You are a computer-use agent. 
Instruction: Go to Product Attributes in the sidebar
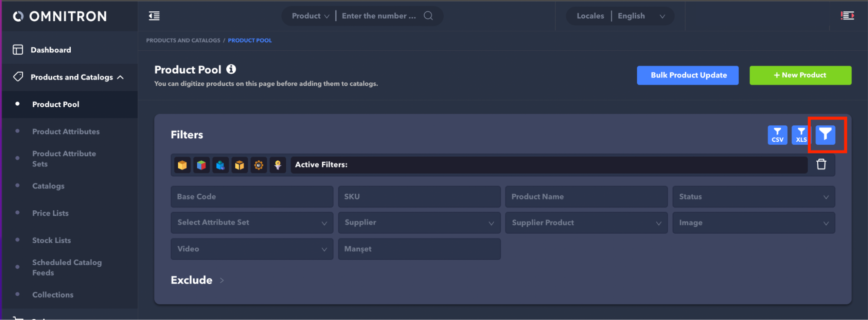pos(66,131)
